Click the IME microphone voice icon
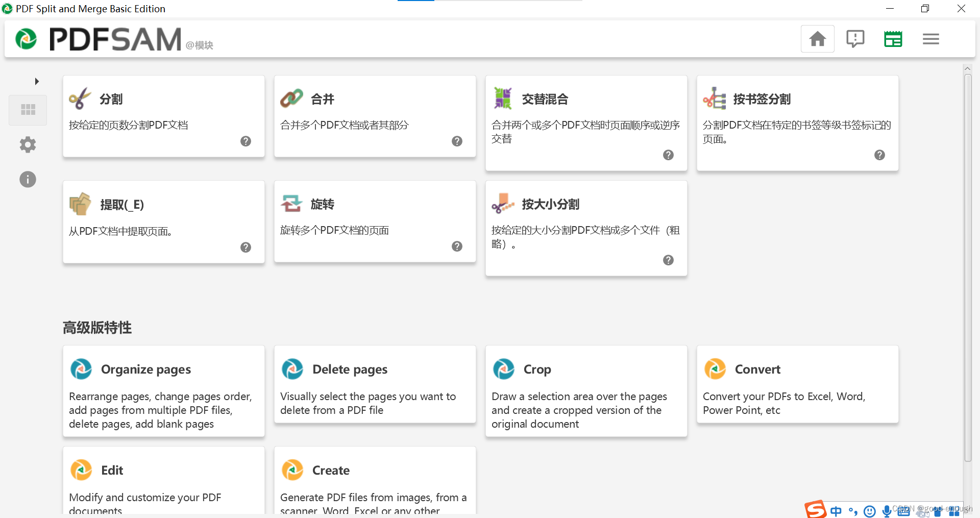Image resolution: width=980 pixels, height=518 pixels. click(887, 511)
